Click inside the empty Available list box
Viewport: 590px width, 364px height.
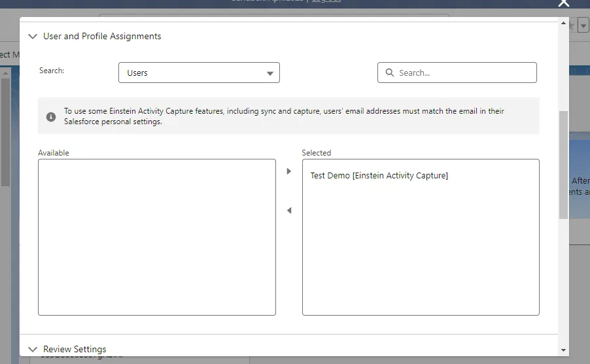click(x=157, y=237)
